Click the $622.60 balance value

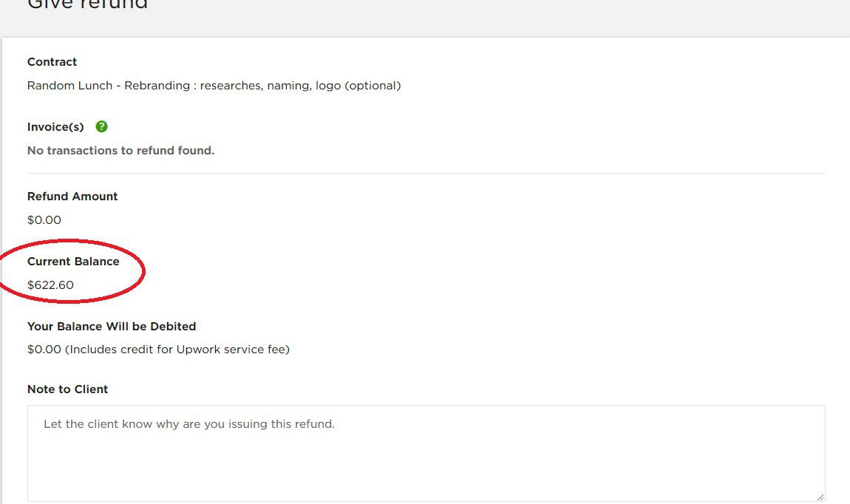tap(50, 285)
